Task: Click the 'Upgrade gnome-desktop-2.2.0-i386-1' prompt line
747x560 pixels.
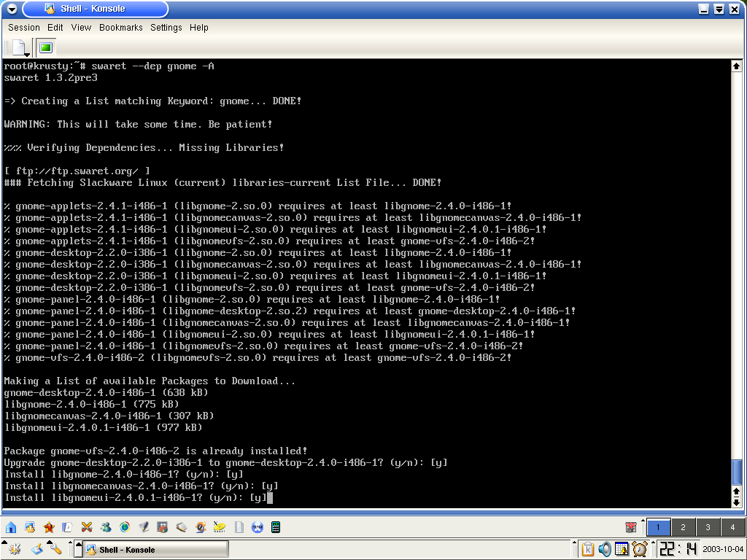Action: [226, 463]
